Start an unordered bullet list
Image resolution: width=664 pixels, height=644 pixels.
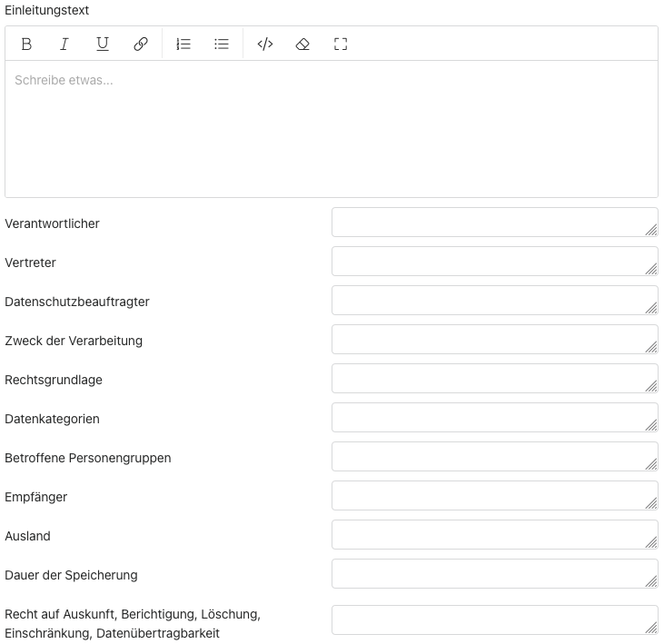pyautogui.click(x=222, y=44)
